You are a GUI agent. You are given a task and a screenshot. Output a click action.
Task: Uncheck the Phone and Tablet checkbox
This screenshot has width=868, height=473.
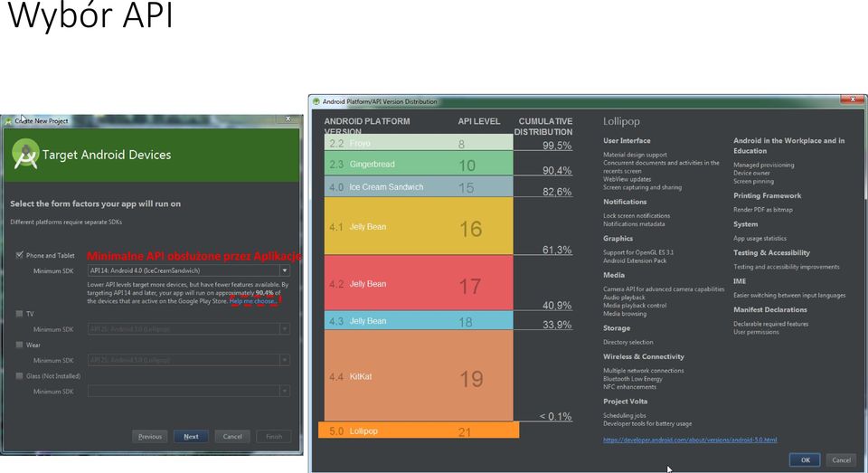pos(19,255)
